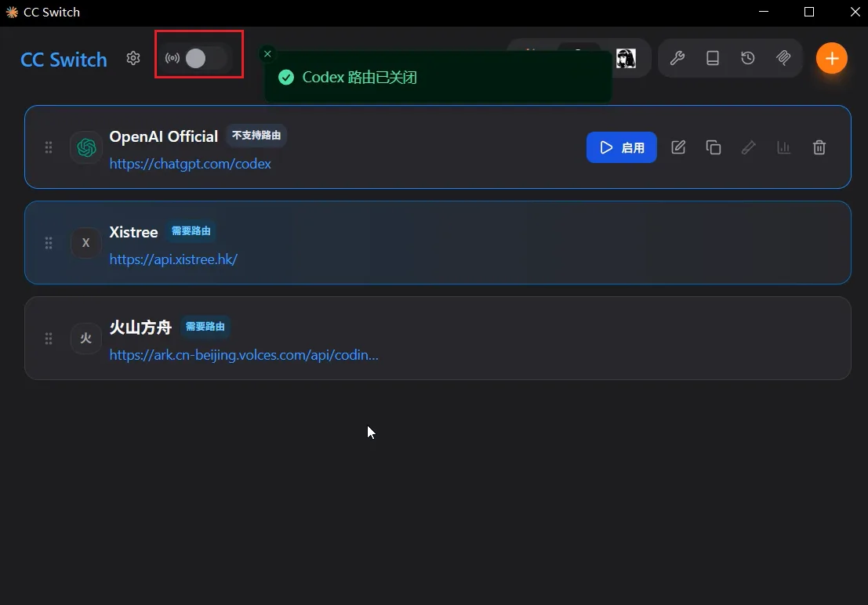This screenshot has width=868, height=605.
Task: Minimize the CC Switch window
Action: click(764, 12)
